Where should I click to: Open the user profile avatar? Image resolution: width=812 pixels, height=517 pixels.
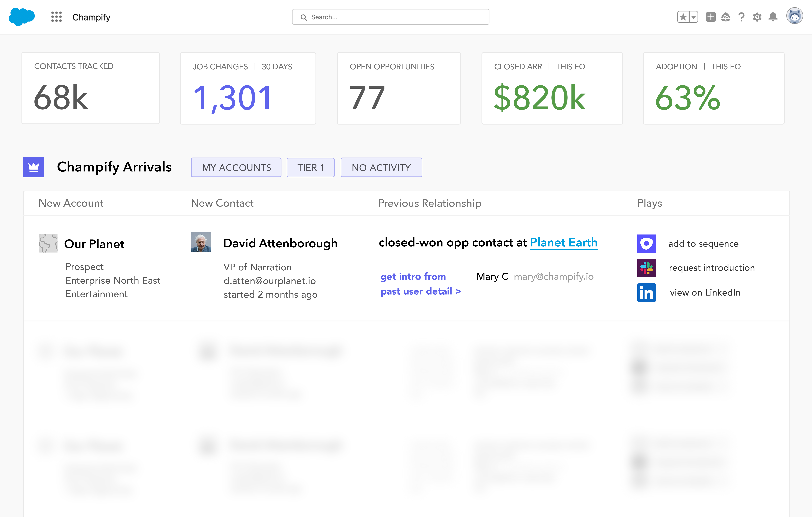(794, 16)
